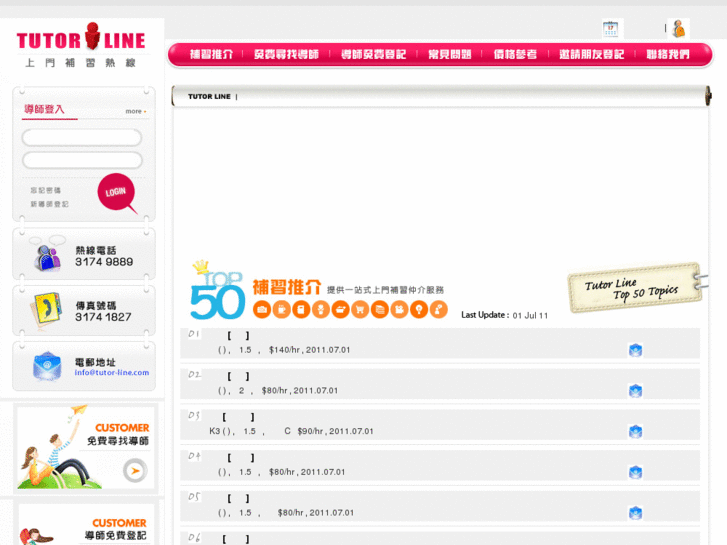Click mail icon for item 04 row
This screenshot has width=727, height=545.
click(x=635, y=472)
